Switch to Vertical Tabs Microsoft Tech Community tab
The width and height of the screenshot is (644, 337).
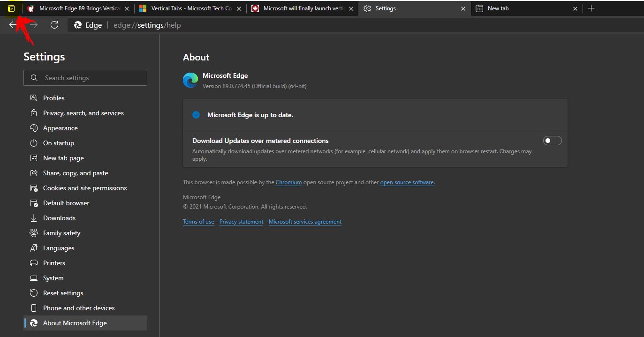(190, 8)
